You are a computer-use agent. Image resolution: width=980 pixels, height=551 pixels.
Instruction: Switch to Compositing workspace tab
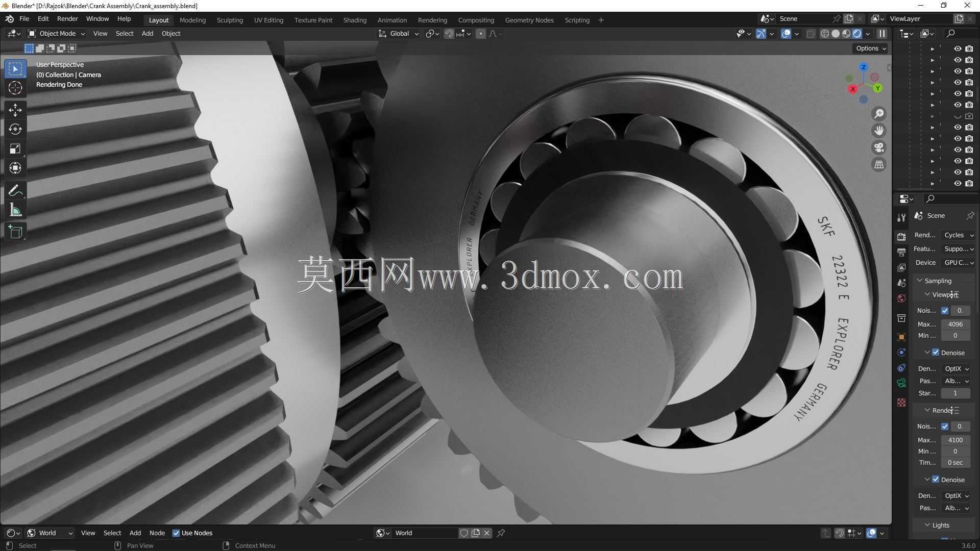click(476, 20)
